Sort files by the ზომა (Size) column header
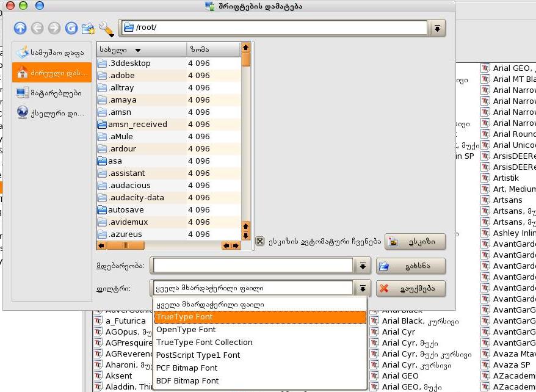Screen dimensions: 536x392 (x=214, y=50)
